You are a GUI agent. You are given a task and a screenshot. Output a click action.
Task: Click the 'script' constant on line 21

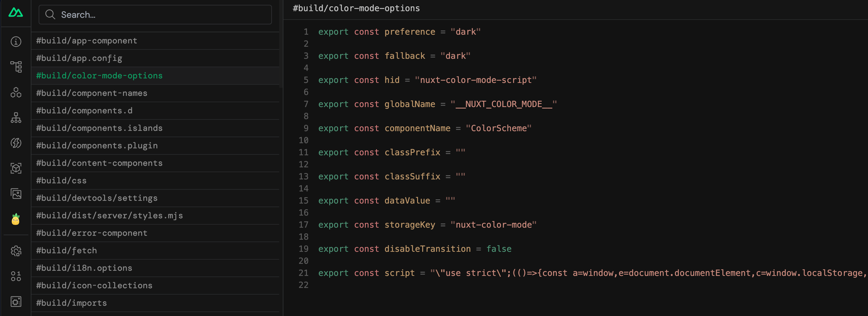click(x=400, y=273)
